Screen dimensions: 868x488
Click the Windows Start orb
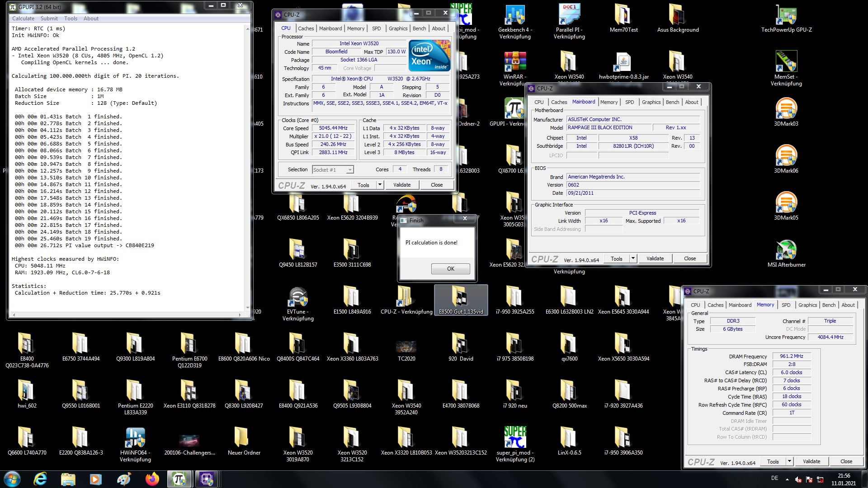[12, 479]
